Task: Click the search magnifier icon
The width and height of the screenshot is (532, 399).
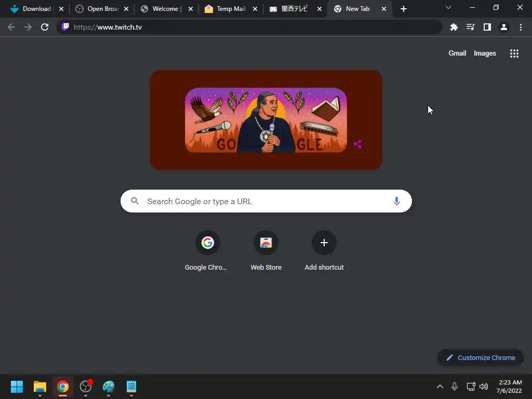Action: point(135,201)
